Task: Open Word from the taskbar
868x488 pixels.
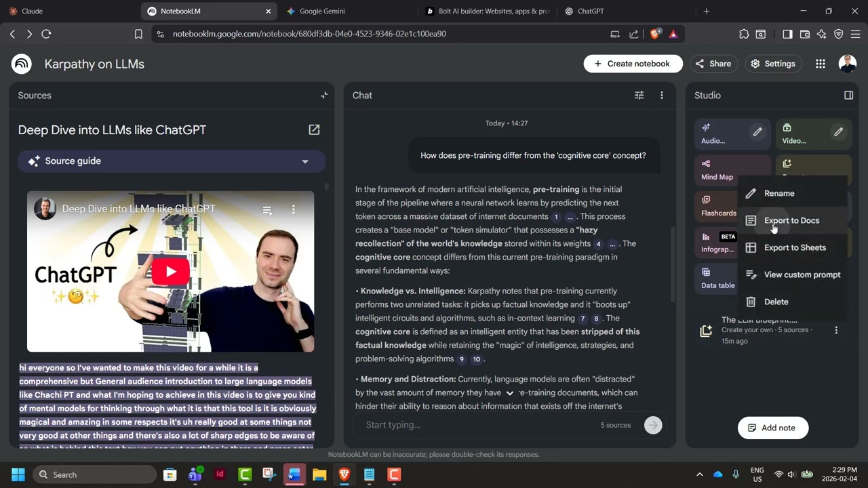Action: click(294, 474)
